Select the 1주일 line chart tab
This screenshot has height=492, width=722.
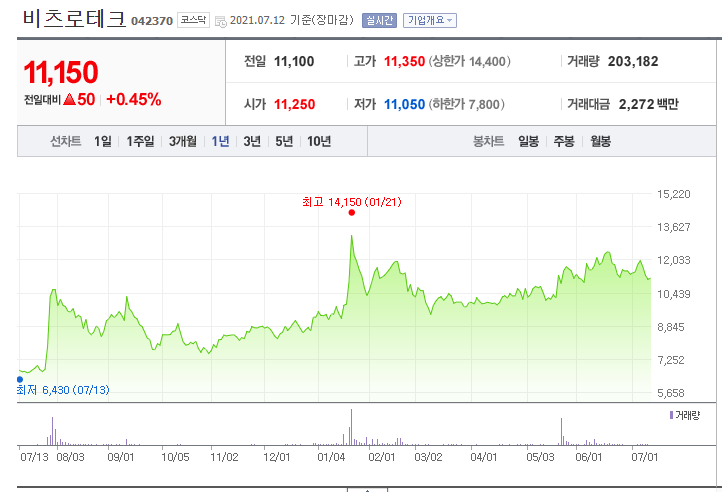[140, 141]
